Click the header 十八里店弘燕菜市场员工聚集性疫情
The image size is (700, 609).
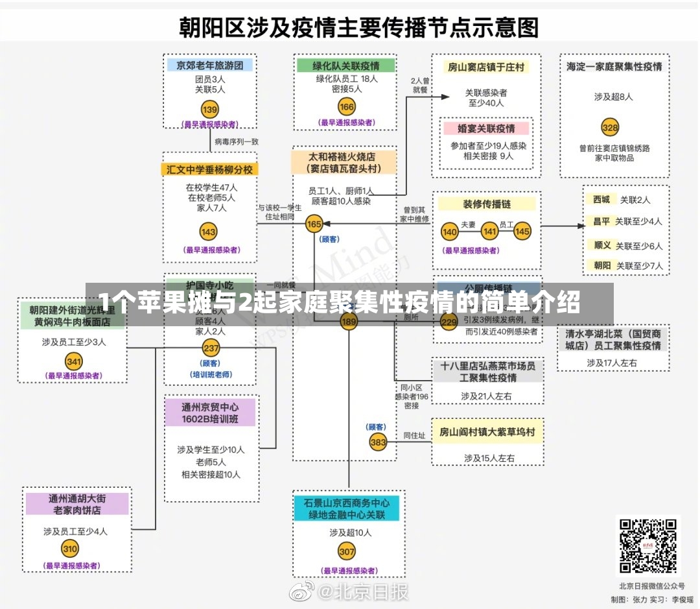pyautogui.click(x=488, y=372)
